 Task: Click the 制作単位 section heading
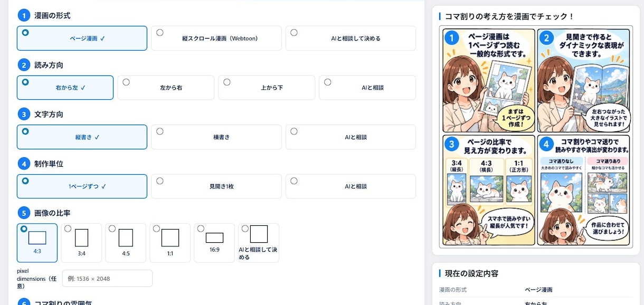pos(49,164)
